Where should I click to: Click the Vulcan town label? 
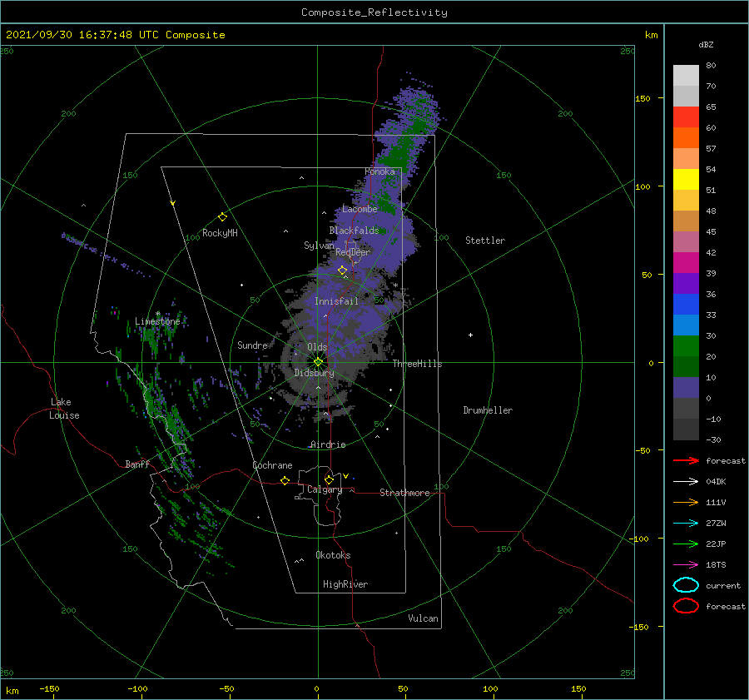[423, 618]
